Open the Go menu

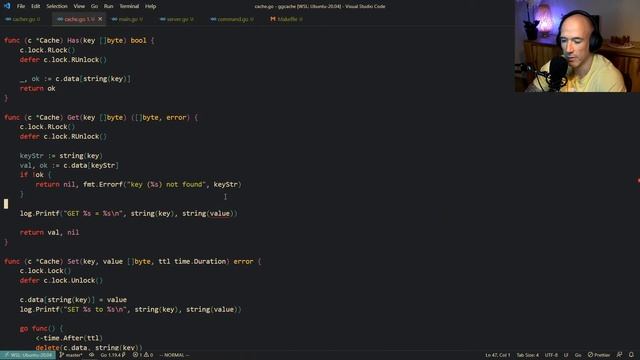(x=94, y=6)
